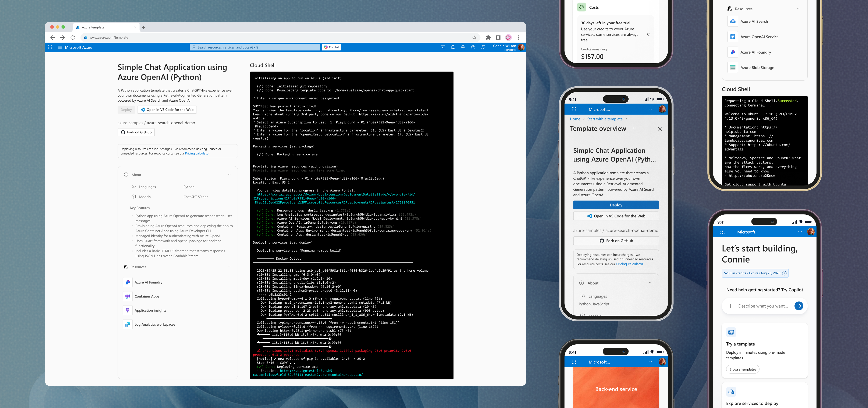Open the Azure app launcher grid in browser header
Image resolution: width=868 pixels, height=408 pixels.
click(50, 47)
